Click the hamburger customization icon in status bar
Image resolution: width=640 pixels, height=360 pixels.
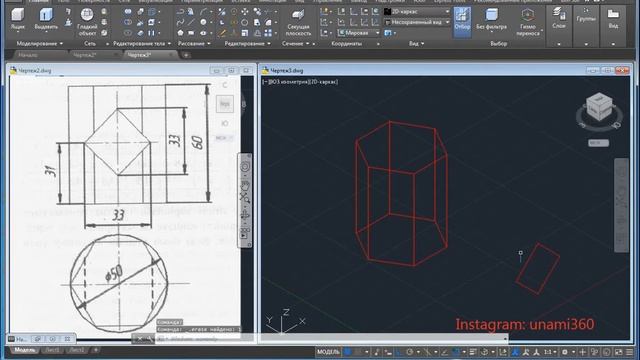pos(630,352)
